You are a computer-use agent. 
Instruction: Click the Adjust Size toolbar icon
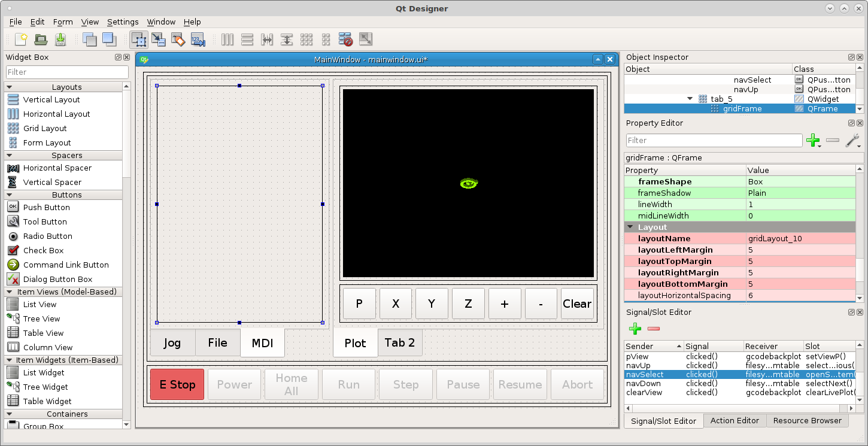(365, 40)
